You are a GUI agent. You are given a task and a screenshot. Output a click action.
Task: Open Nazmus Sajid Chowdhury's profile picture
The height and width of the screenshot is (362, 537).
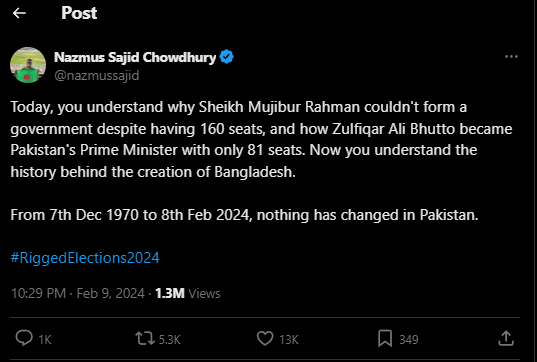[28, 65]
